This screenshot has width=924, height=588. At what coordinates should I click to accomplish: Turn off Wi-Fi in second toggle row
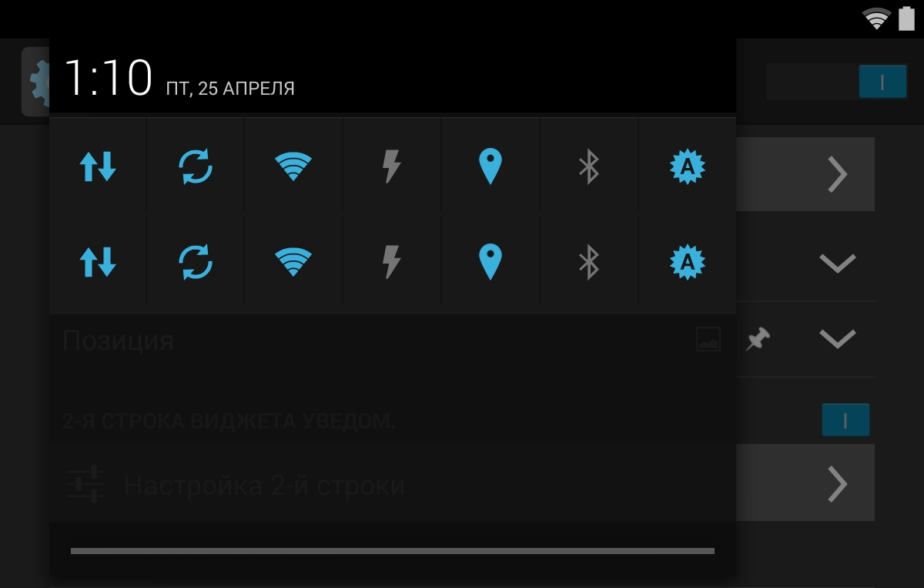(293, 262)
